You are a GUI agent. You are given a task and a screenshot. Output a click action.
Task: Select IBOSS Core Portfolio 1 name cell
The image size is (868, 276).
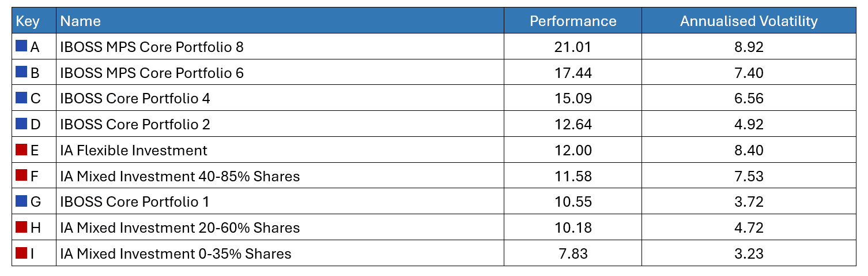tap(134, 202)
